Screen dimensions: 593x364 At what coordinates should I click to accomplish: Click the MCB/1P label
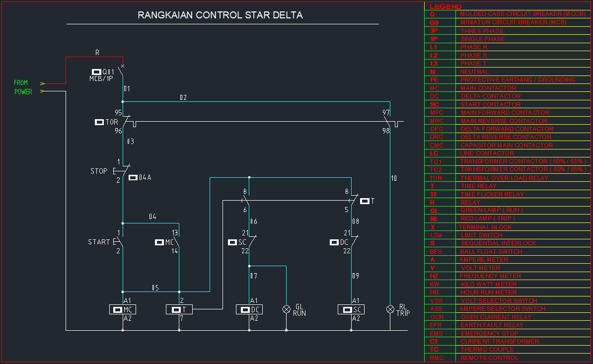(x=101, y=78)
